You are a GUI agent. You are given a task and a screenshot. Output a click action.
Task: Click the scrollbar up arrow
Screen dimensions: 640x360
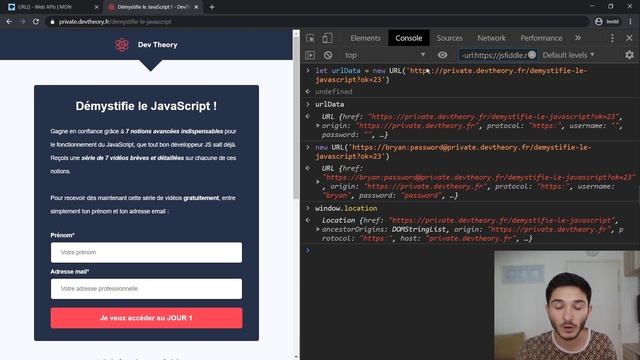[x=296, y=33]
